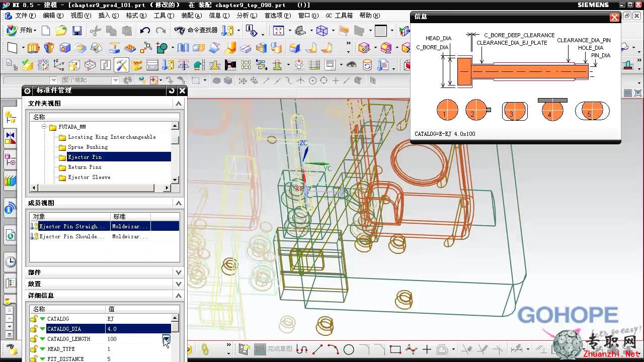Click the line tool in bottom sketch toolbar

[317, 349]
